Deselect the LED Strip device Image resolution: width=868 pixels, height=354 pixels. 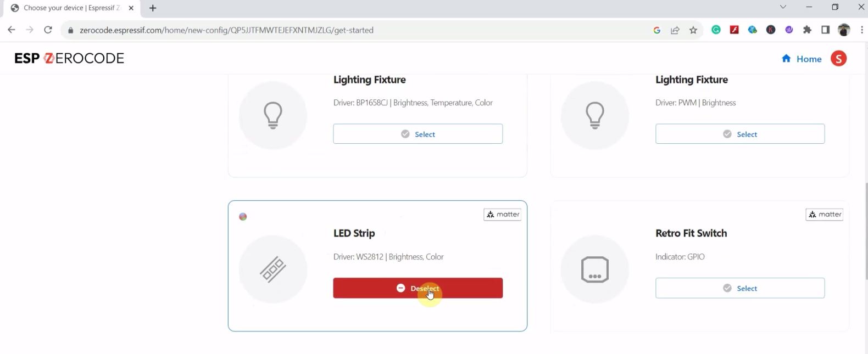pyautogui.click(x=418, y=288)
